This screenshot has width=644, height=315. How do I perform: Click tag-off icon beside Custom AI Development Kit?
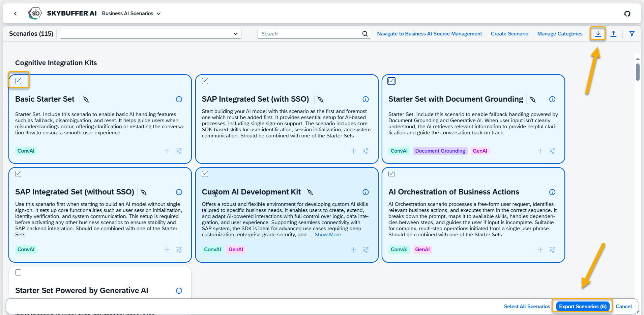pos(311,192)
